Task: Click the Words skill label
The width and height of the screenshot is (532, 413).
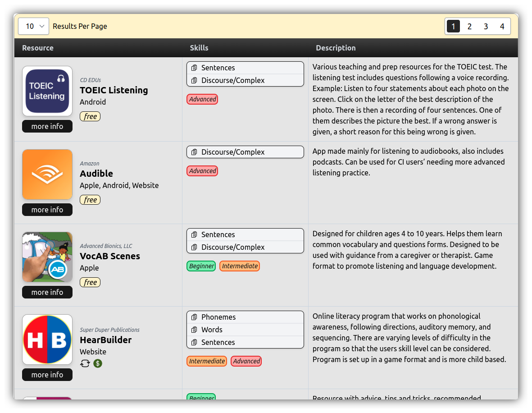Action: 212,330
